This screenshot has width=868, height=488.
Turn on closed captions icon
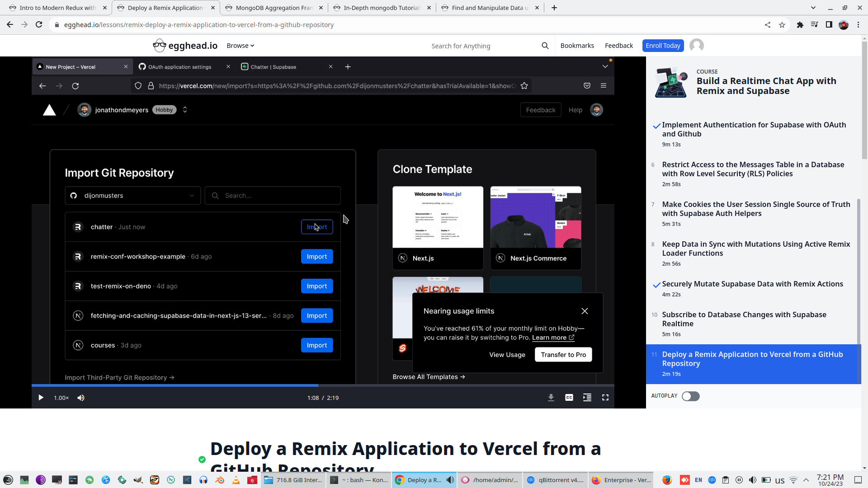[x=569, y=398]
